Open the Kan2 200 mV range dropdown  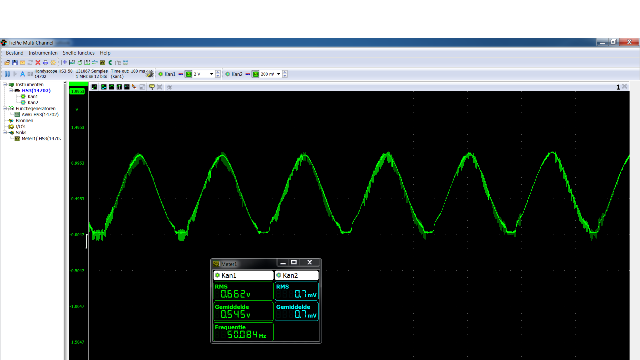click(278, 74)
